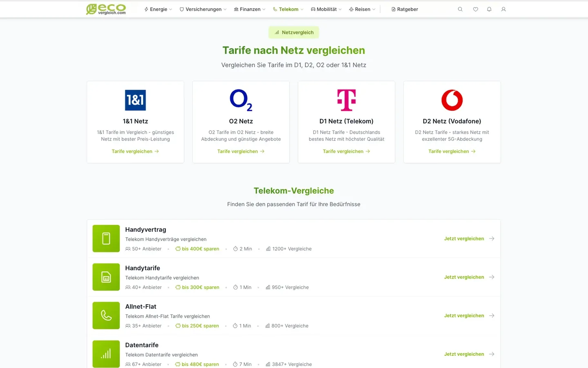Select the Datentarife heading
588x368 pixels.
(x=142, y=345)
